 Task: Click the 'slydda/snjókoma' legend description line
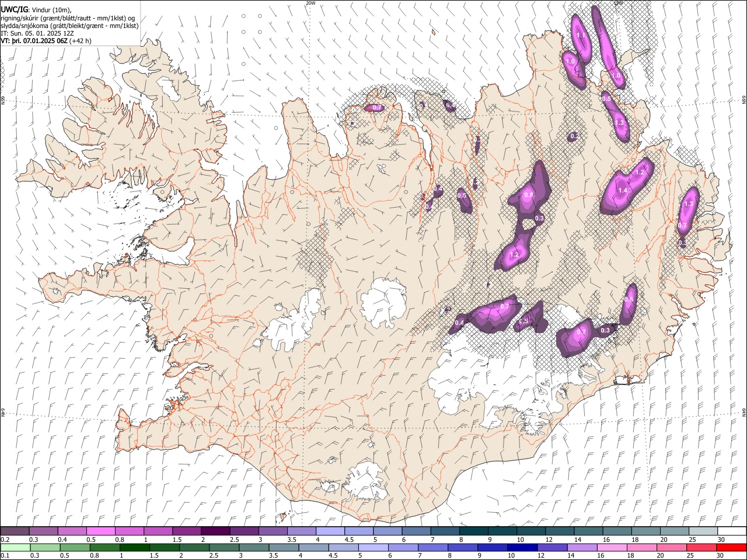coord(69,26)
